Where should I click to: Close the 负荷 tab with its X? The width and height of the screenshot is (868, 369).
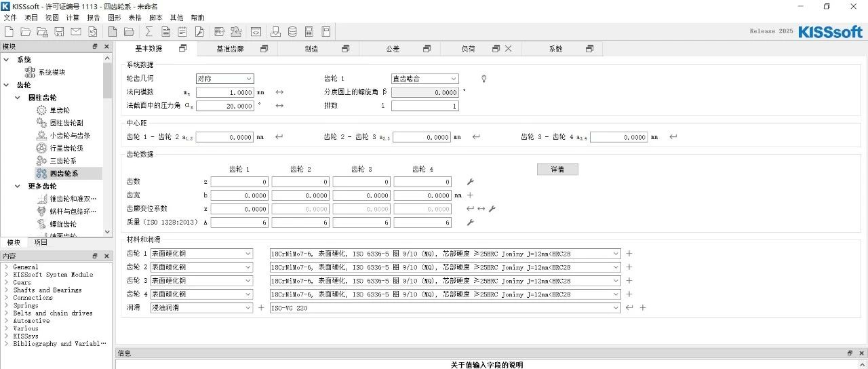(508, 49)
